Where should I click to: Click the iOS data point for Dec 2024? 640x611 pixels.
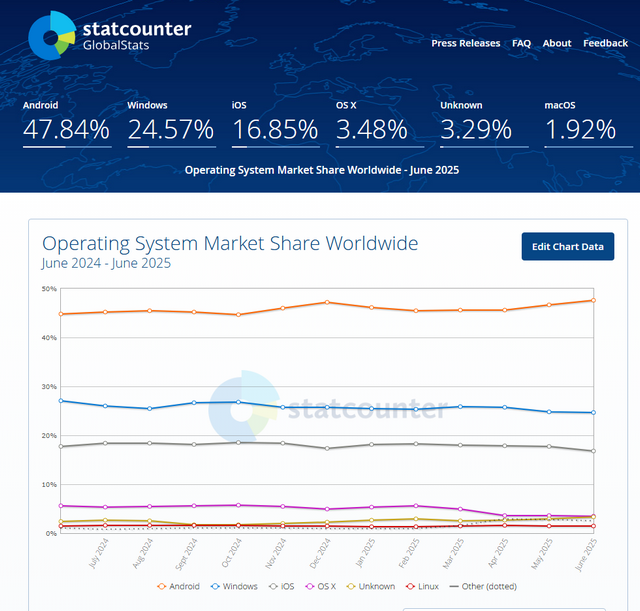tap(327, 449)
